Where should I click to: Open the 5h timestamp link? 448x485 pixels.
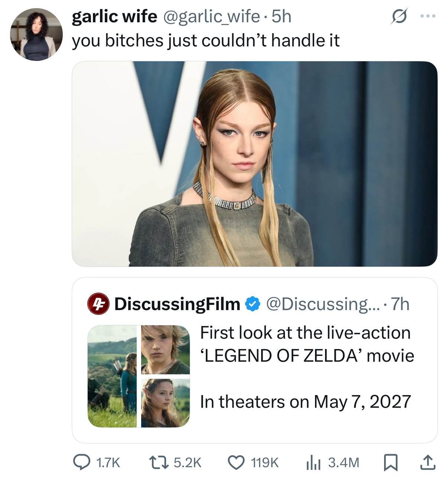281,16
